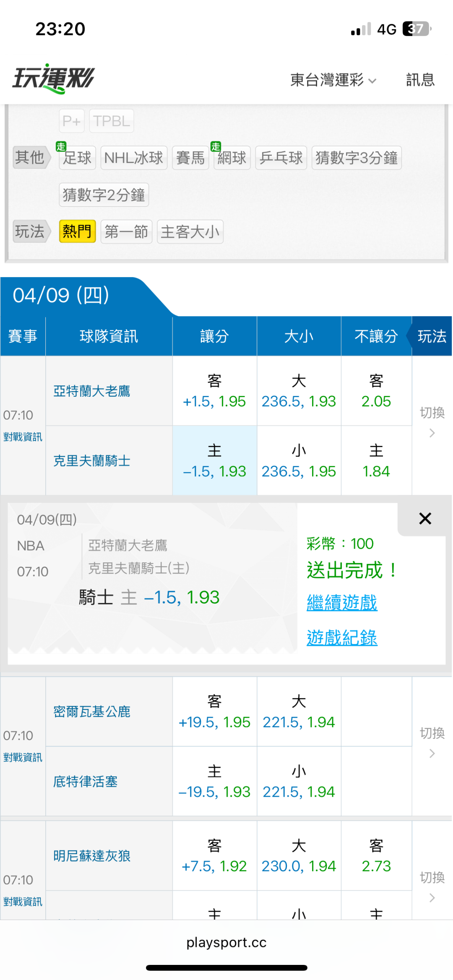
Task: Open 對戰資訊 for Bucks vs Pistons
Action: (x=23, y=757)
